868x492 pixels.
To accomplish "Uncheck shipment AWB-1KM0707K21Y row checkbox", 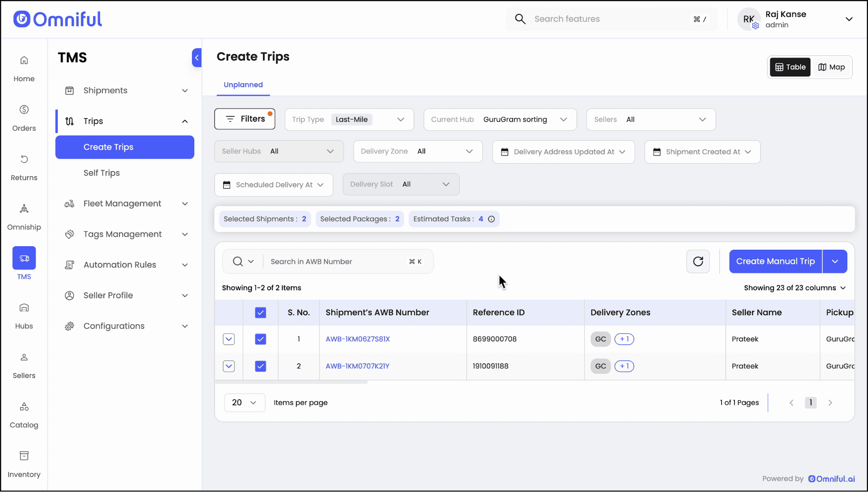I will pyautogui.click(x=261, y=366).
